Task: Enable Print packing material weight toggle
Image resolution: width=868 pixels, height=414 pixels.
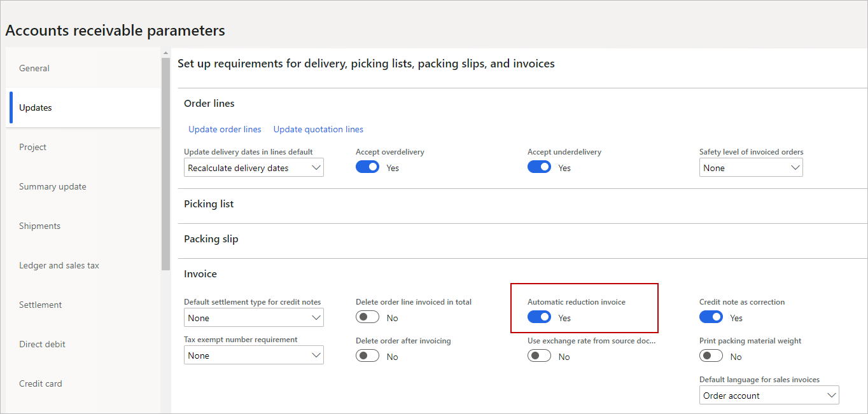Action: pyautogui.click(x=711, y=356)
